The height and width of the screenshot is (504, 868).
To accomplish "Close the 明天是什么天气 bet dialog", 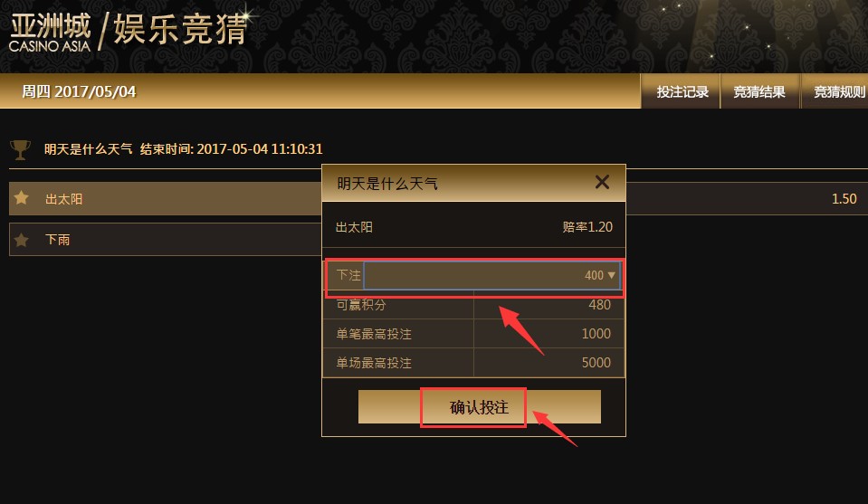I will click(602, 182).
